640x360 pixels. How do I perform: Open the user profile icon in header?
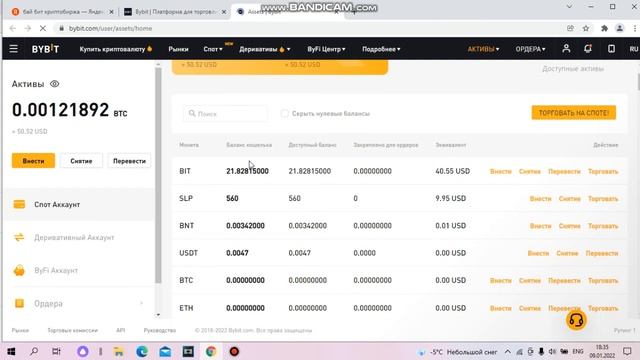[566, 49]
